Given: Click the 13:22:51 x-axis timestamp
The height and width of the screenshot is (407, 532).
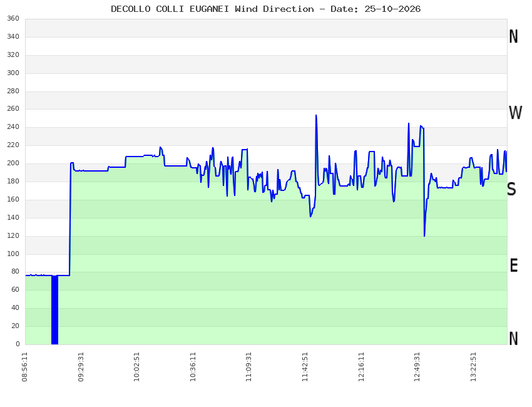Looking at the screenshot, I should 473,367.
